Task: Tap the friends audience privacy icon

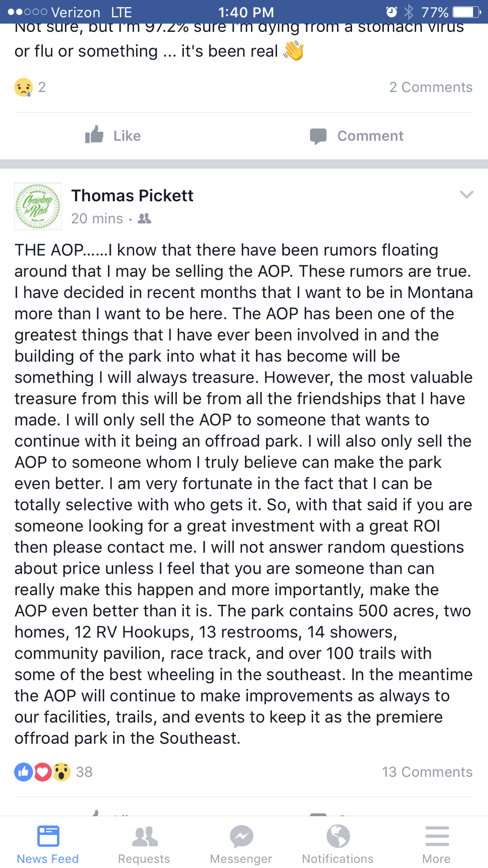Action: 144,219
